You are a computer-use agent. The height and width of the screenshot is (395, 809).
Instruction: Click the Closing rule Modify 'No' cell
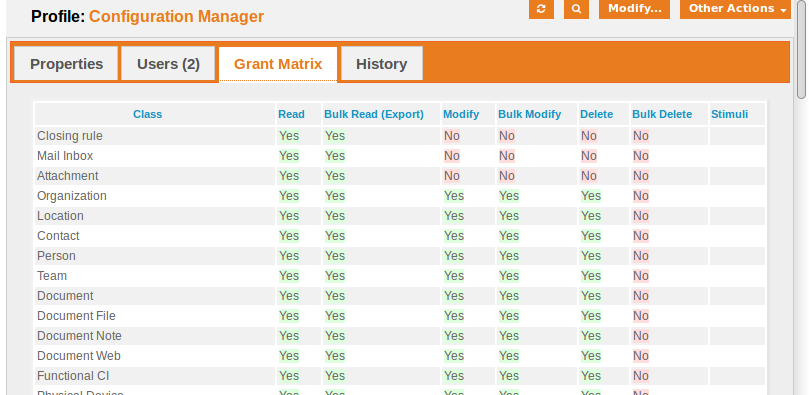[x=451, y=136]
